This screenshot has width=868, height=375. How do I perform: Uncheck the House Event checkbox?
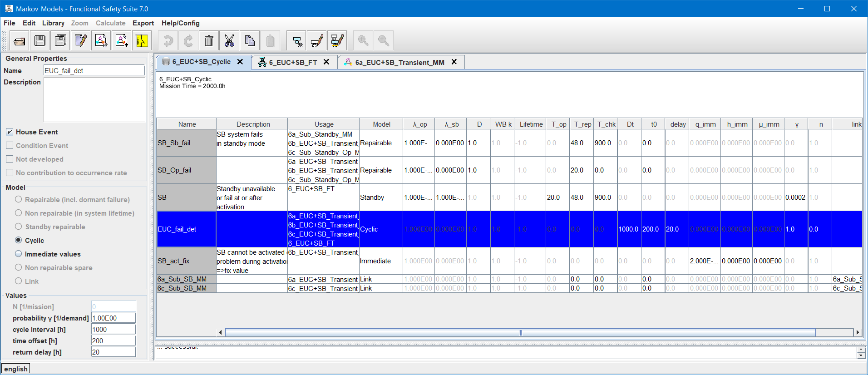point(10,132)
